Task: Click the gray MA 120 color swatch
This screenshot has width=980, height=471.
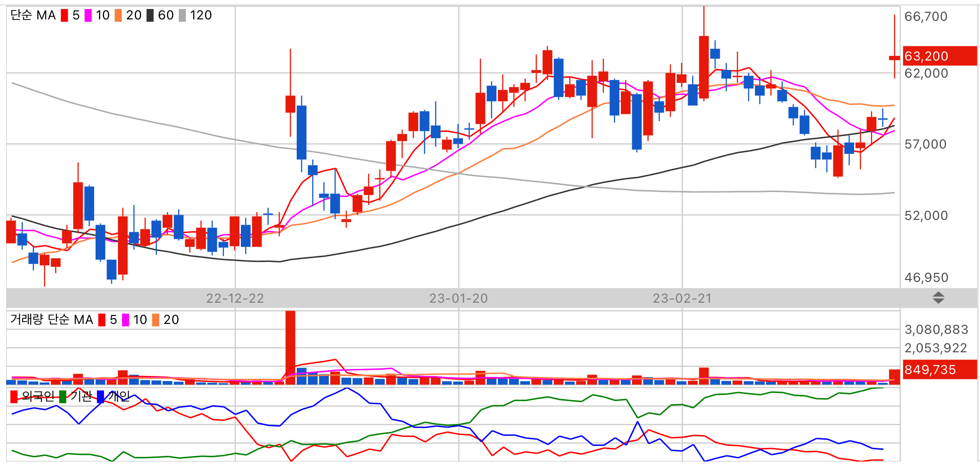Action: pyautogui.click(x=182, y=16)
